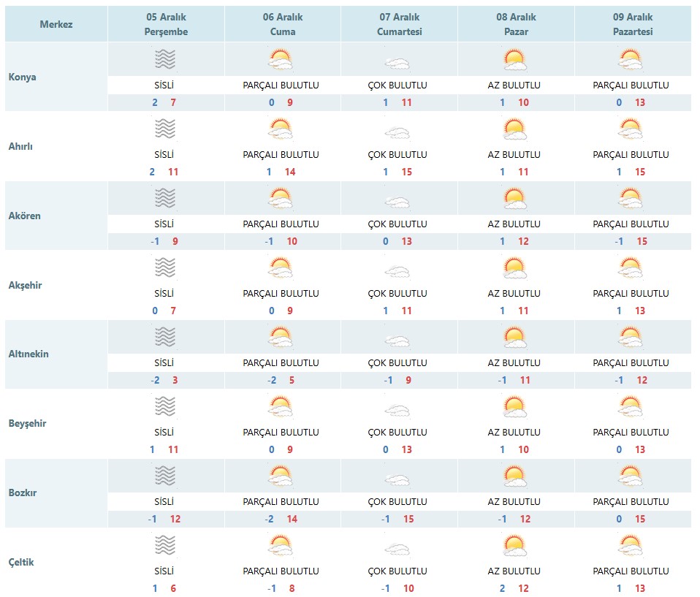This screenshot has height=597, width=700.
Task: Click Akören very cloudy icon for 07 Aralık
Action: pos(397,202)
